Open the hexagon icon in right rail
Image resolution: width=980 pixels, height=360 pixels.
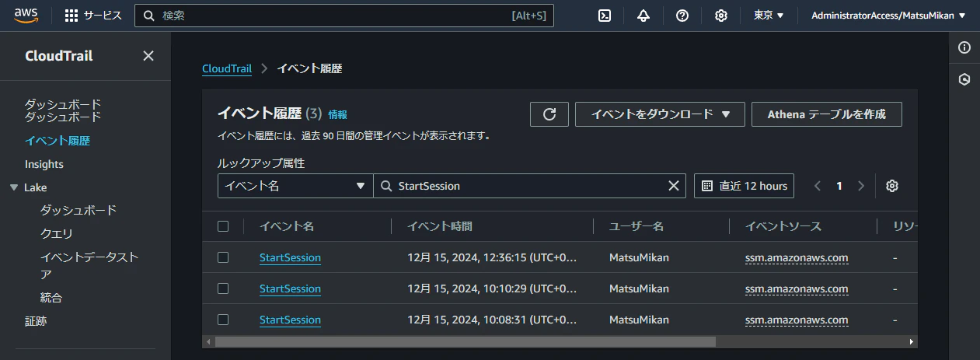click(x=964, y=79)
